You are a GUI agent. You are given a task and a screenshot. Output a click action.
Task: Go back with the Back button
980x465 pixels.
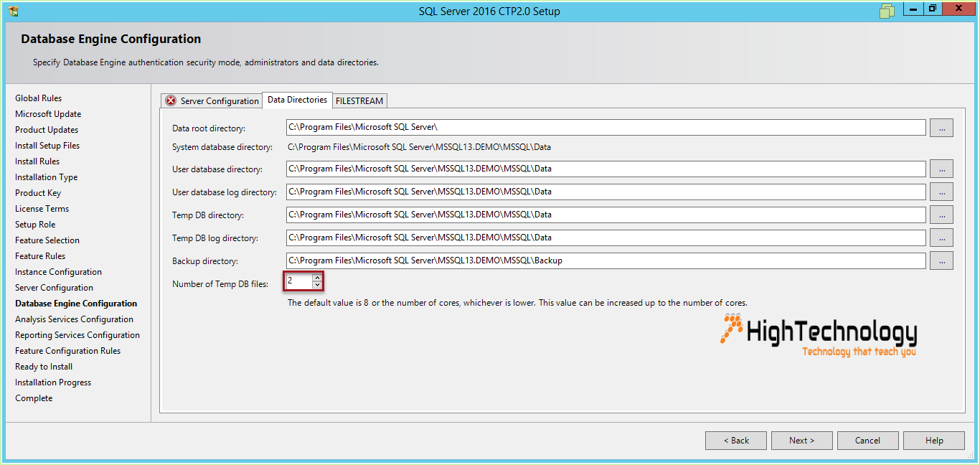[x=736, y=441]
